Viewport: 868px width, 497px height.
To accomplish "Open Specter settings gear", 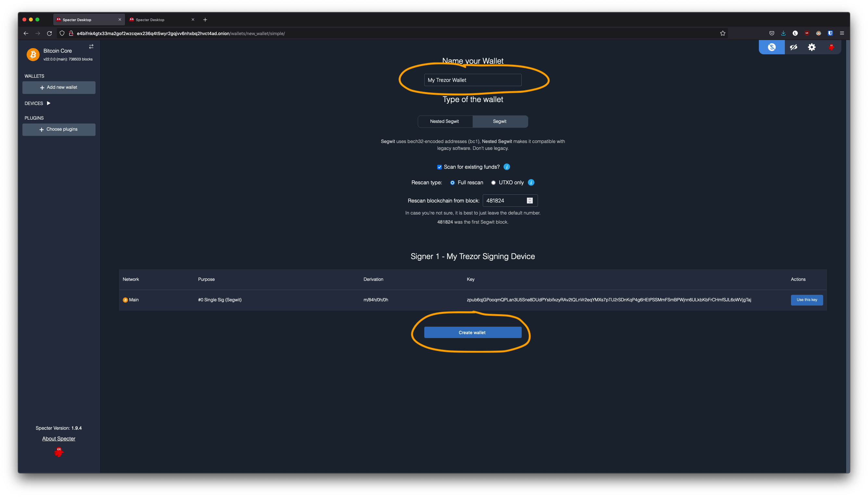I will click(812, 47).
